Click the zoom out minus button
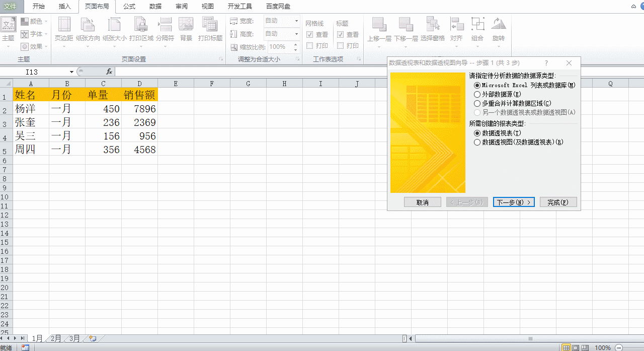 [x=619, y=347]
